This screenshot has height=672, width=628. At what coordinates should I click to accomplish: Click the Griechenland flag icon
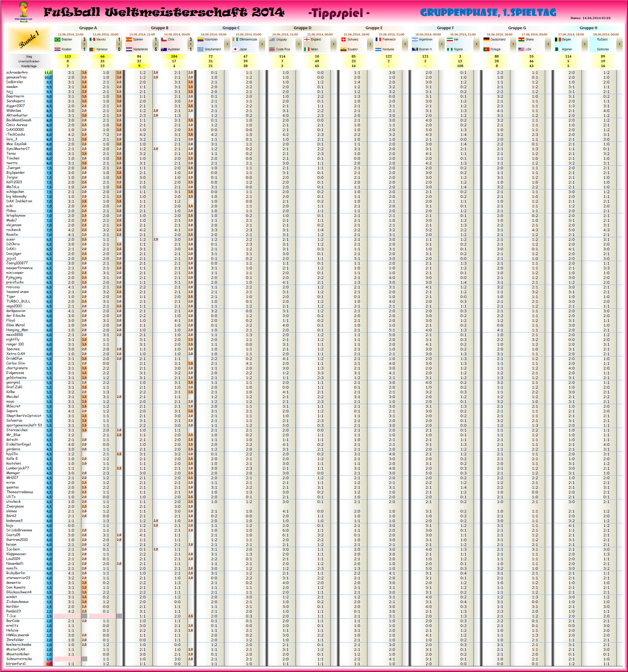tap(200, 49)
